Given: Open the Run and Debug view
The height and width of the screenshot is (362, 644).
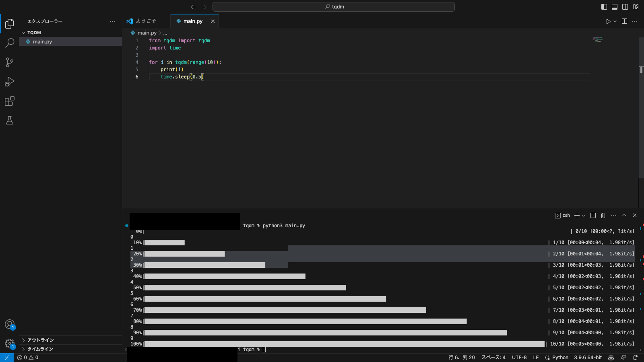Looking at the screenshot, I should (x=10, y=82).
